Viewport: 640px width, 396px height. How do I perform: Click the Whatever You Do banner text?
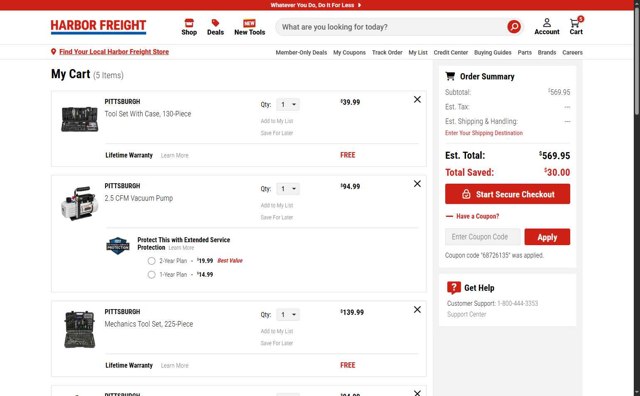click(312, 5)
